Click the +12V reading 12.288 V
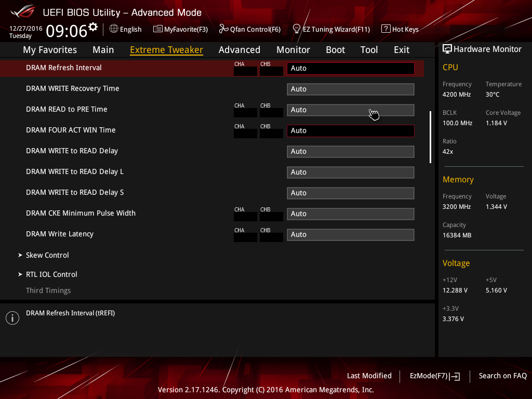Image resolution: width=532 pixels, height=399 pixels. (455, 290)
